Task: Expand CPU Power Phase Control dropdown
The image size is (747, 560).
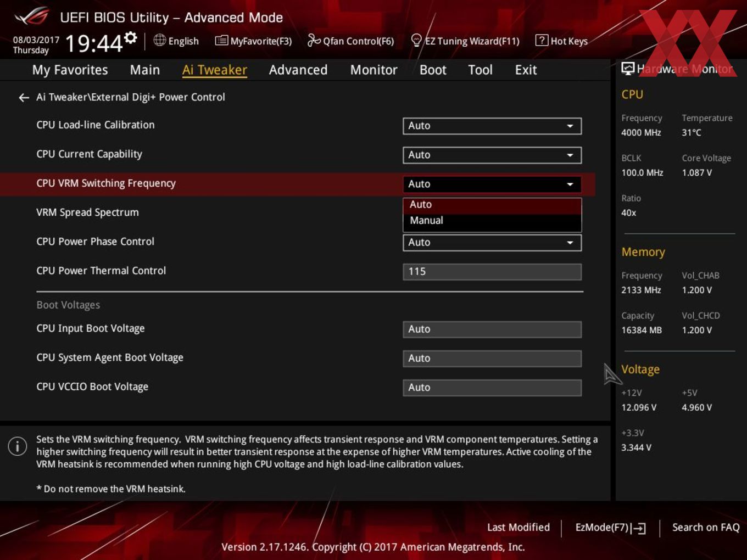Action: 492,242
